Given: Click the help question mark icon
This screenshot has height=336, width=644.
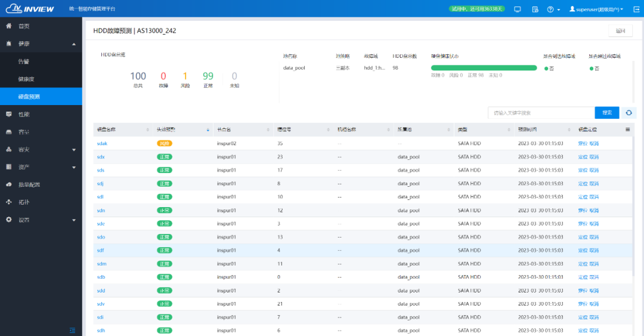Looking at the screenshot, I should [550, 9].
